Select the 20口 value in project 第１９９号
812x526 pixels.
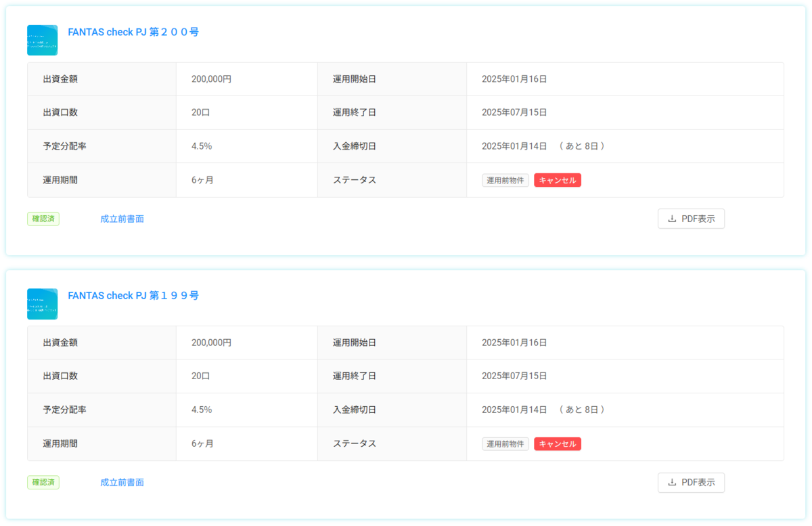201,376
